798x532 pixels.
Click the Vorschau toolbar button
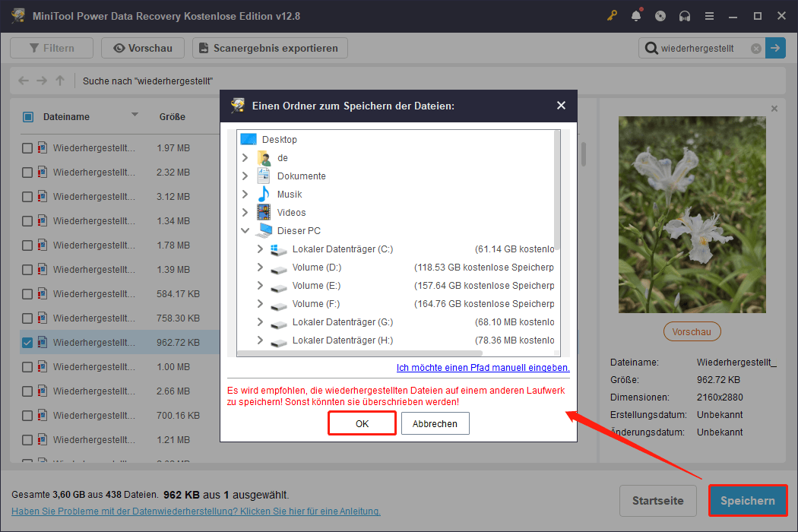click(142, 47)
